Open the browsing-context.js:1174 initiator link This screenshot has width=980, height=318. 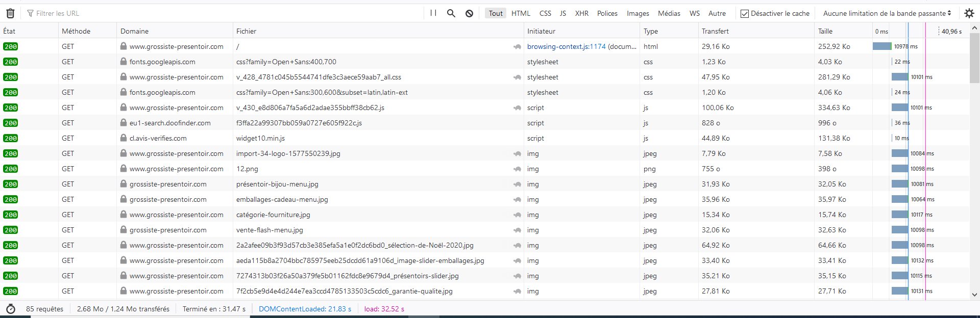tap(567, 46)
